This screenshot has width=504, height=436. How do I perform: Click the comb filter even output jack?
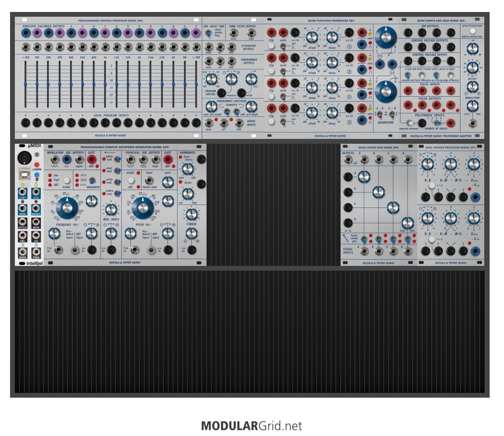pyautogui.click(x=234, y=33)
